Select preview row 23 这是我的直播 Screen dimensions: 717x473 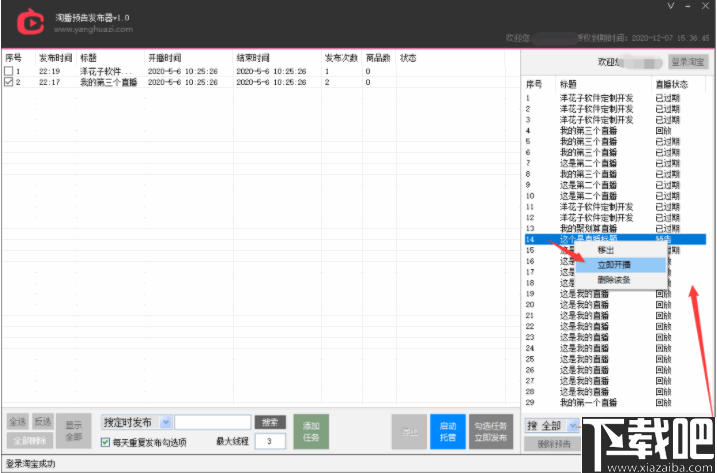tap(615, 337)
